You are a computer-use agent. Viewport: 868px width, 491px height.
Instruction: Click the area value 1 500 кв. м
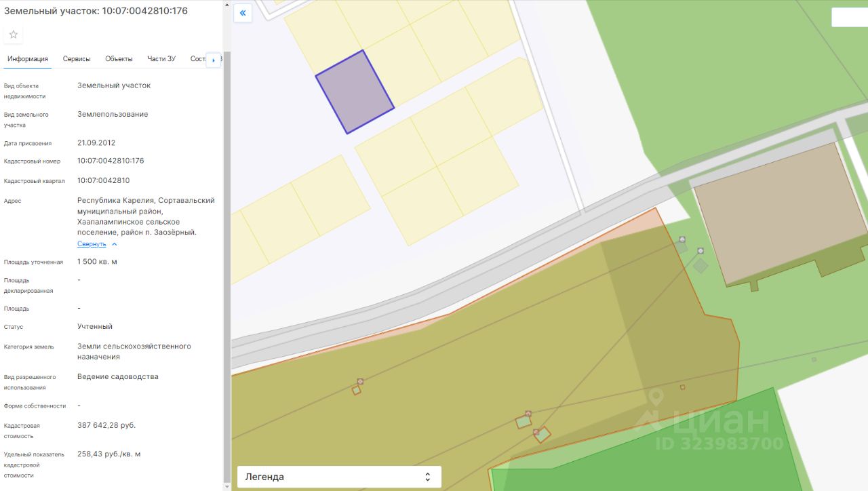tap(97, 262)
